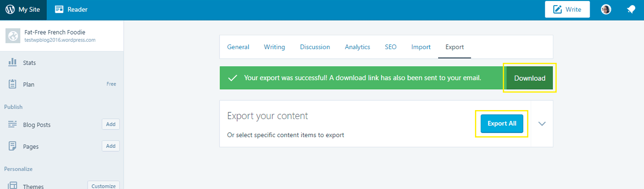The image size is (644, 189).
Task: Switch to the General tab
Action: click(238, 47)
